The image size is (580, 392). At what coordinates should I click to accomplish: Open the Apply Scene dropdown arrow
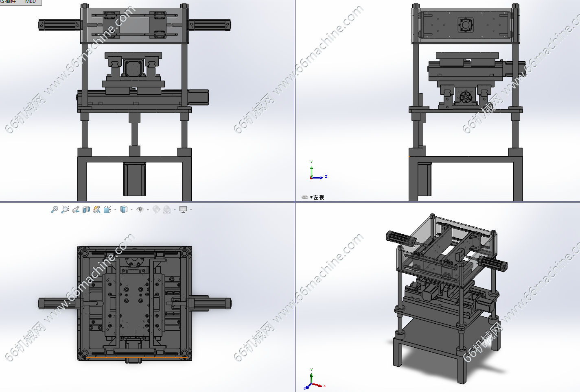tap(175, 210)
